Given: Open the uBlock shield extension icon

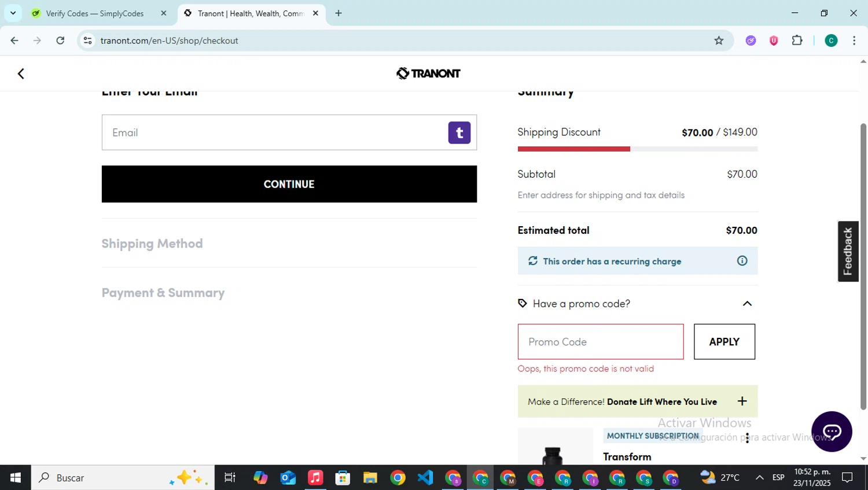Looking at the screenshot, I should point(774,40).
